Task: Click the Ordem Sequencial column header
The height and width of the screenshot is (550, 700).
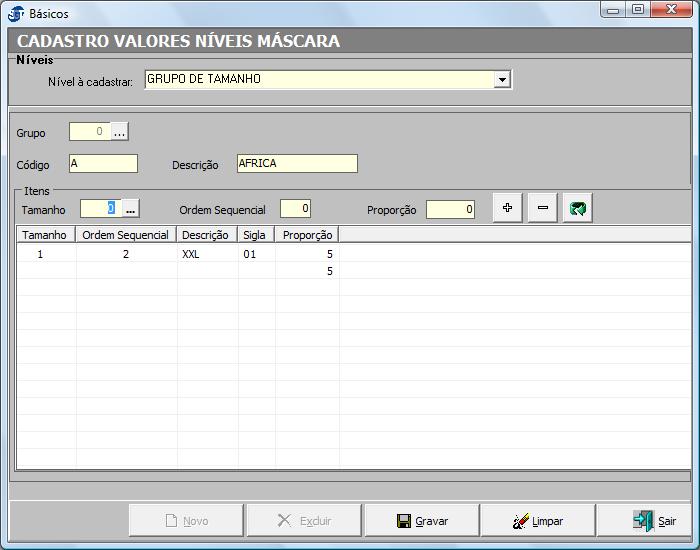Action: [x=126, y=235]
